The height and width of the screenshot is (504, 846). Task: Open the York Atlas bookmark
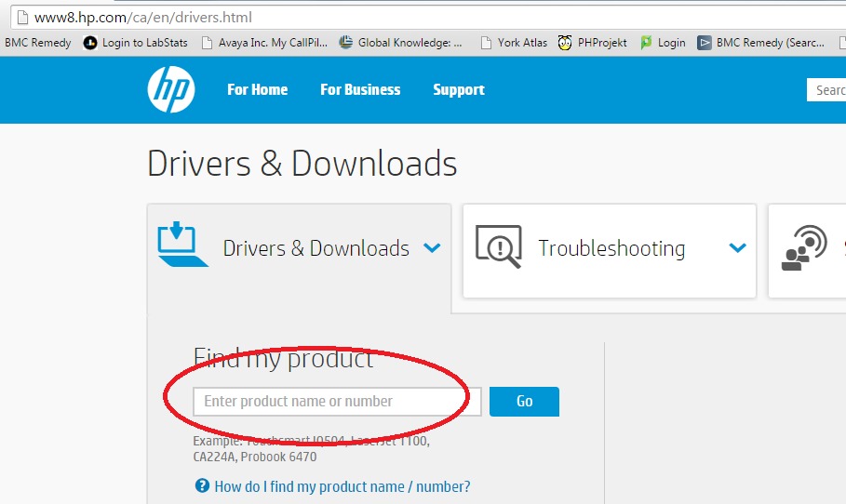pyautogui.click(x=522, y=43)
